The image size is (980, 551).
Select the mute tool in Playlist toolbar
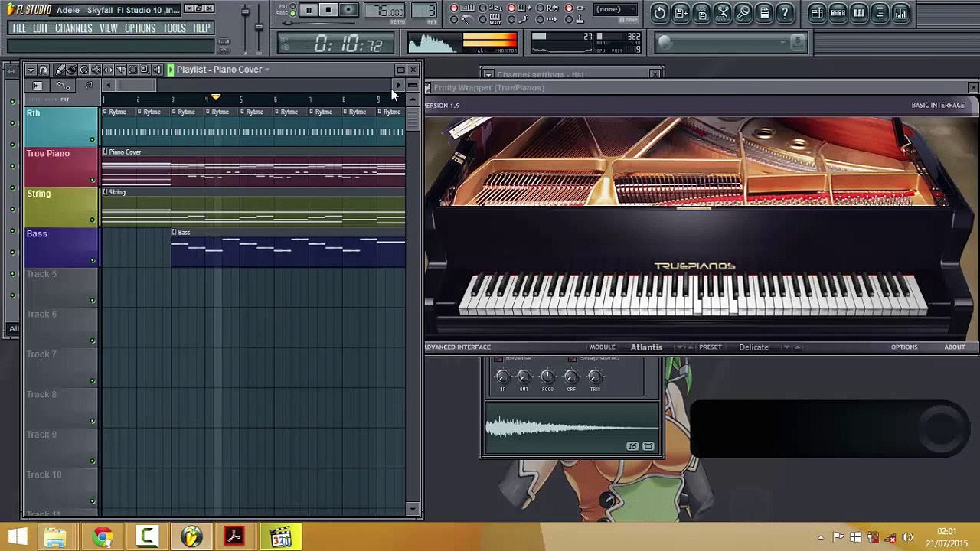[x=96, y=70]
